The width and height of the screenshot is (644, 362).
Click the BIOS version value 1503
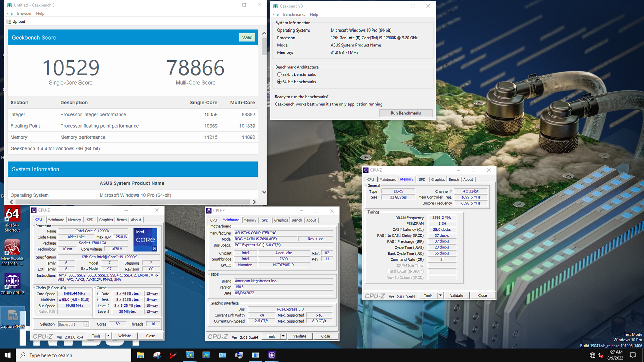coord(283,287)
